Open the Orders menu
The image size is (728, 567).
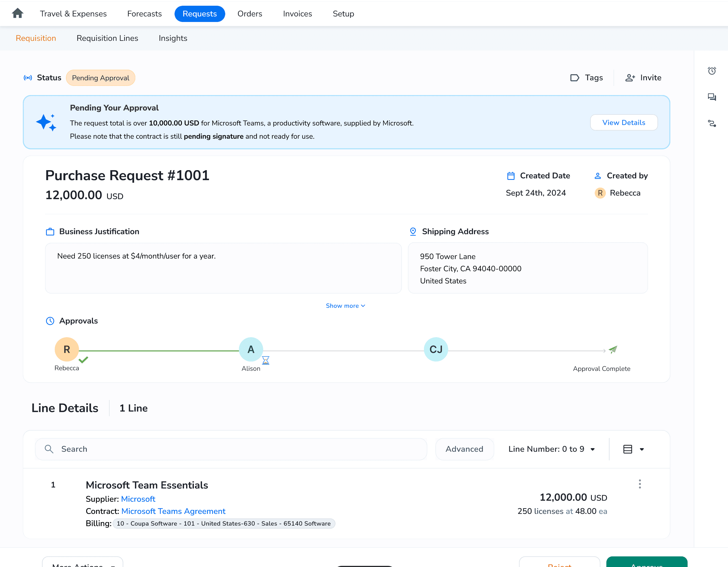pos(250,14)
